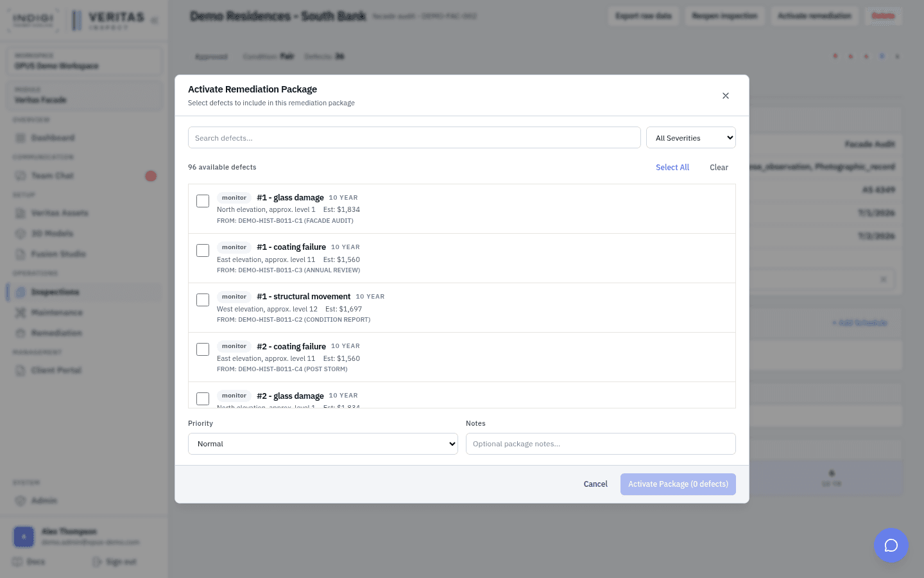924x578 pixels.
Task: Check the #1 structural movement defect
Action: point(203,300)
